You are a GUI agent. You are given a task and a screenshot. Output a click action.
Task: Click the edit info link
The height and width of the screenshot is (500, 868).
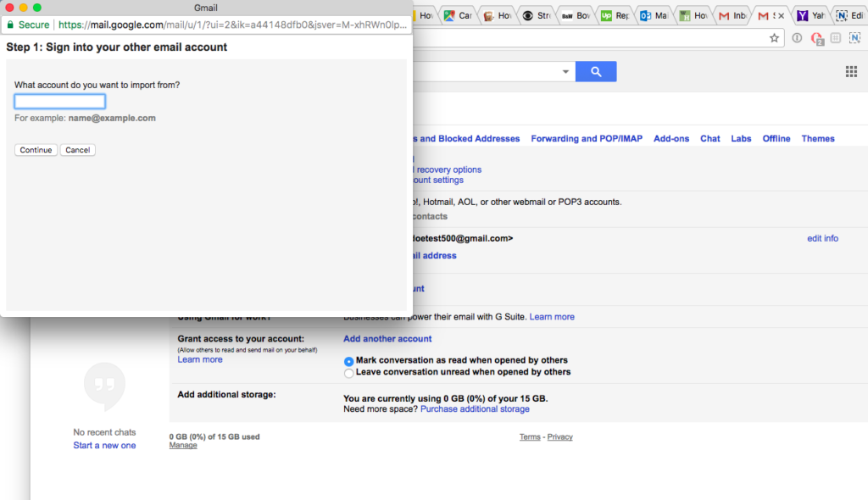(822, 239)
